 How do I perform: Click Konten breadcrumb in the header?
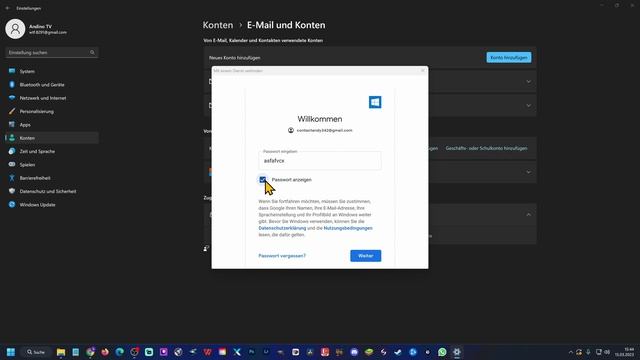218,25
